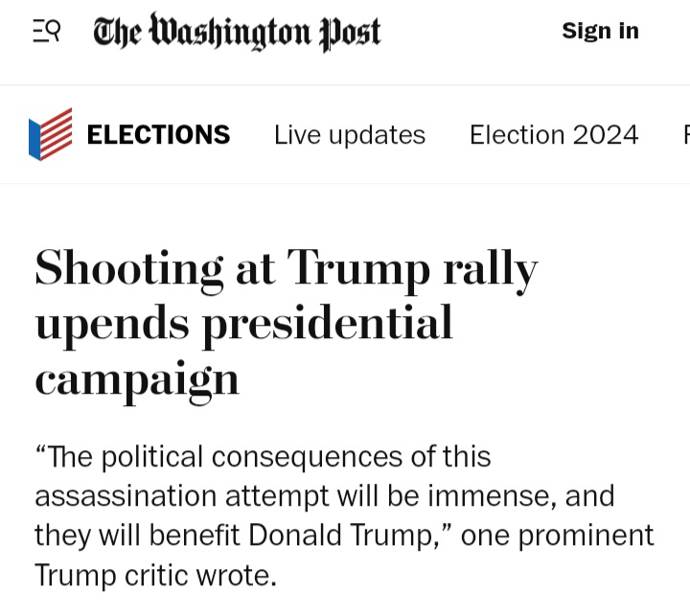Click the word "campaign" in the headline
This screenshot has height=616, width=690.
137,379
